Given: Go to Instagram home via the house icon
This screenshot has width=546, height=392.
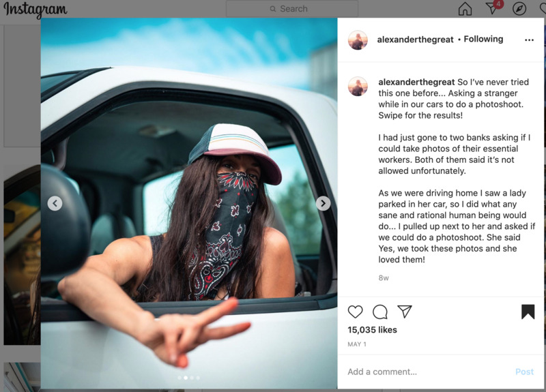Looking at the screenshot, I should (465, 9).
